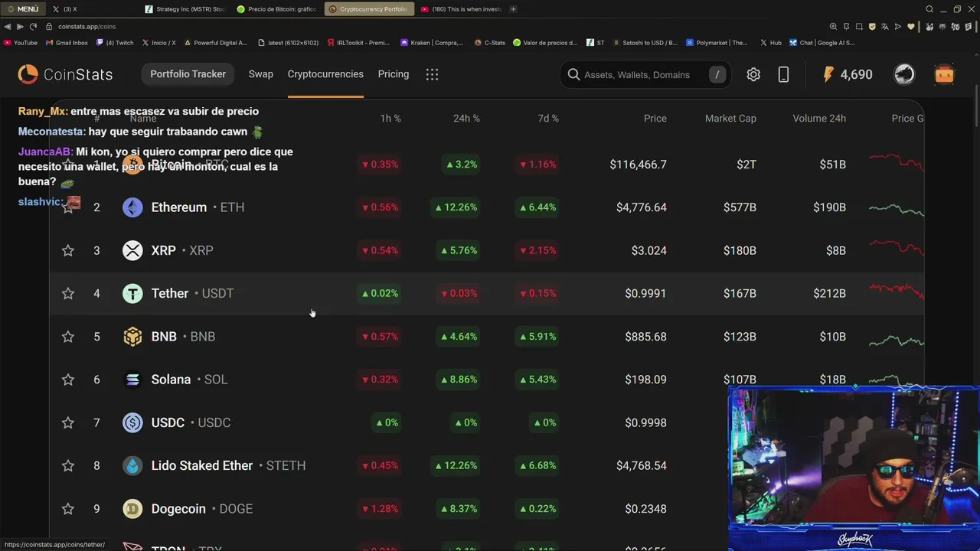The image size is (980, 551).
Task: Favorite Ethereum with its star
Action: (x=68, y=207)
